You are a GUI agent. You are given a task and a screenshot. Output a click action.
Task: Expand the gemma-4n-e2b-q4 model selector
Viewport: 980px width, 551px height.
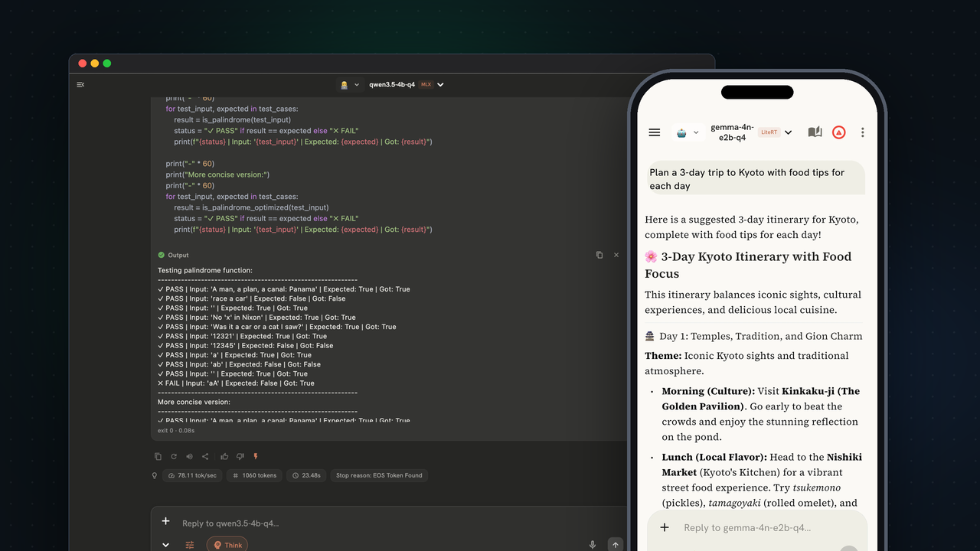click(x=750, y=132)
